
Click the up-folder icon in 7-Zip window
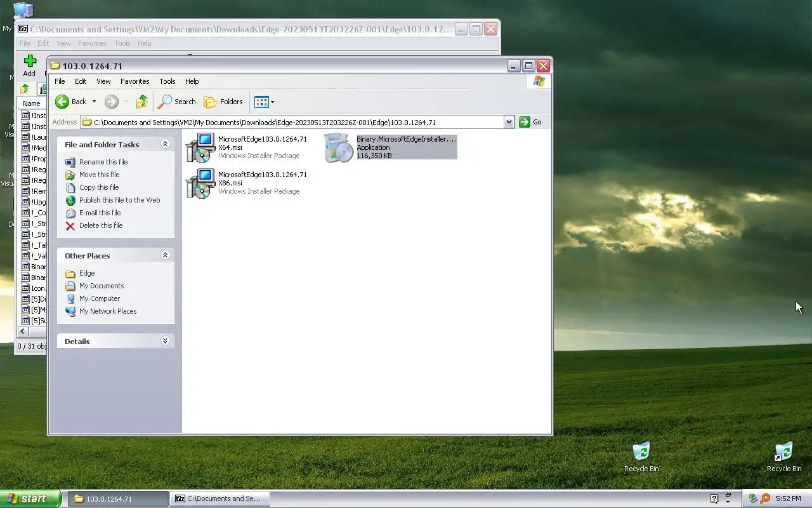coord(25,90)
